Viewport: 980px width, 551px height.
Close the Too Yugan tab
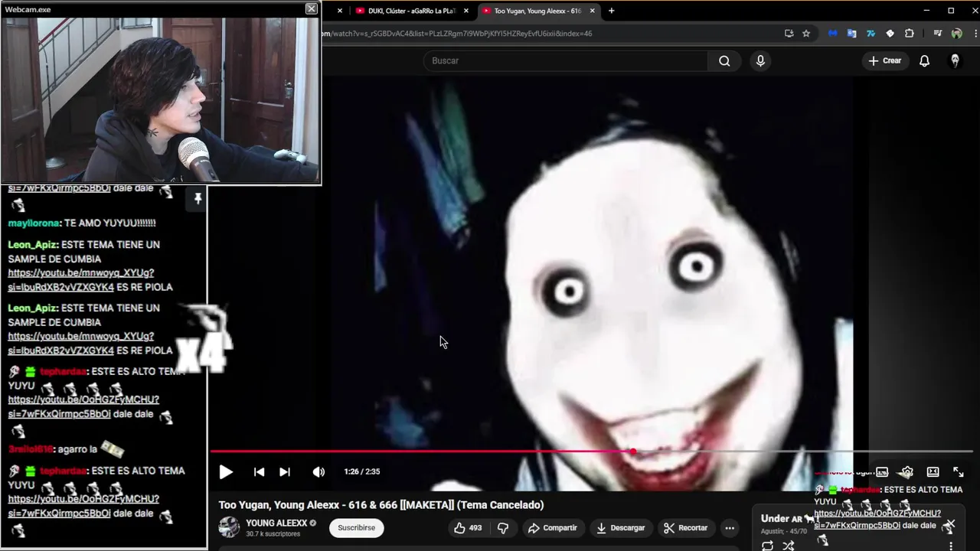click(x=592, y=11)
